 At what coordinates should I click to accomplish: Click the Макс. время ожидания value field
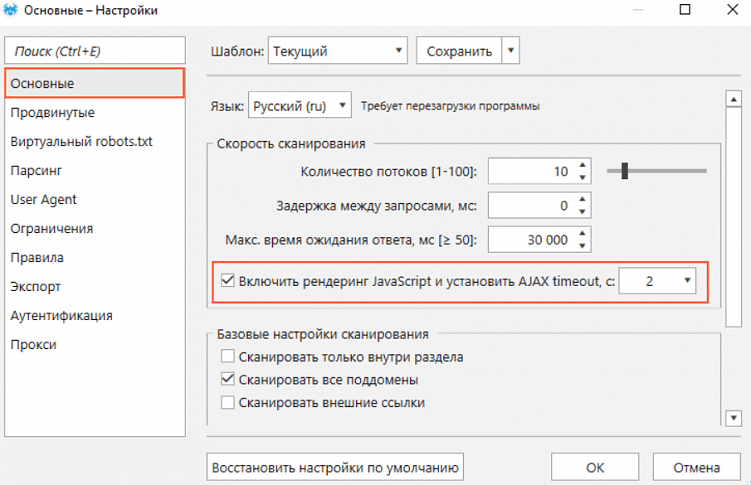tap(531, 239)
